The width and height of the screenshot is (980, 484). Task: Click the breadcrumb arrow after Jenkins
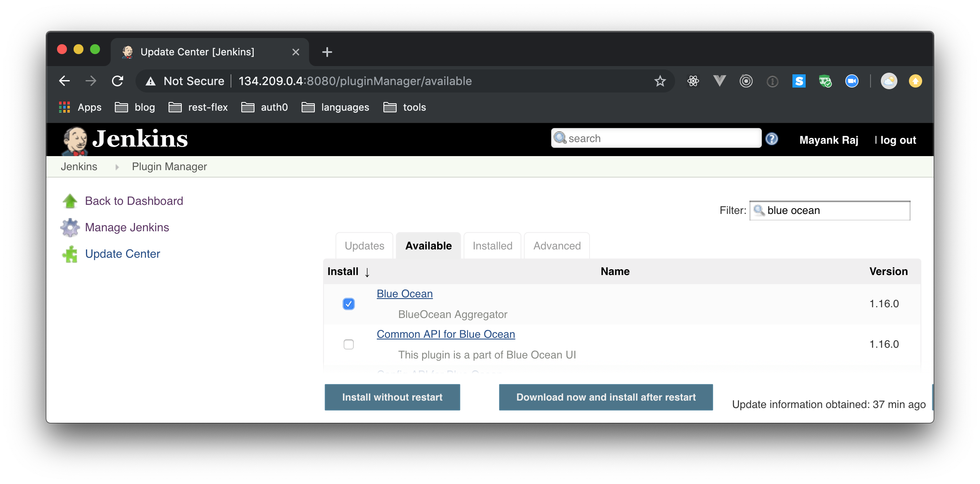tap(117, 167)
